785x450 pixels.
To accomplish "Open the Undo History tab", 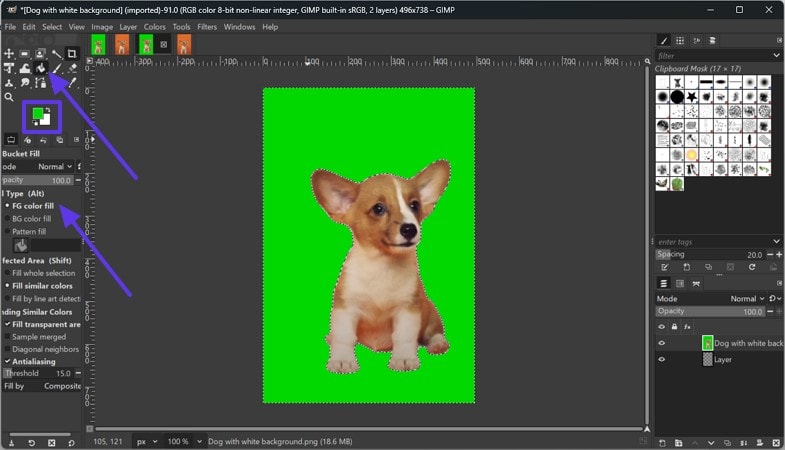I will coord(43,140).
